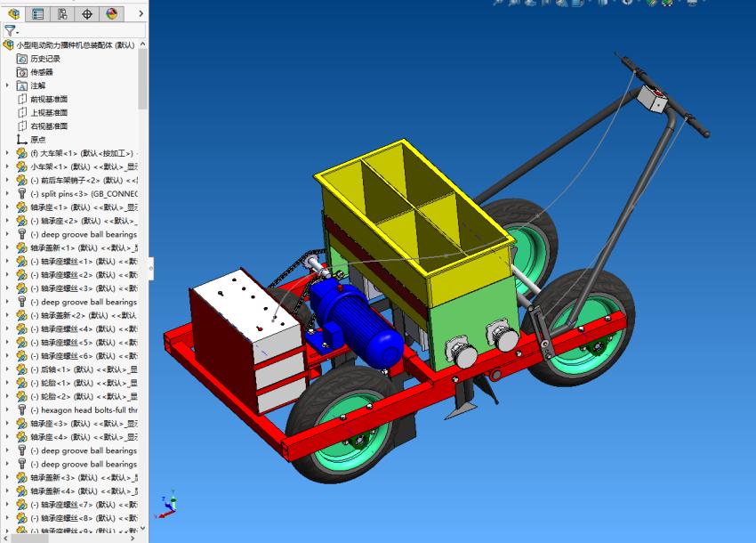Open the ConfigurationManager tab icon
The height and width of the screenshot is (543, 756).
[x=62, y=13]
